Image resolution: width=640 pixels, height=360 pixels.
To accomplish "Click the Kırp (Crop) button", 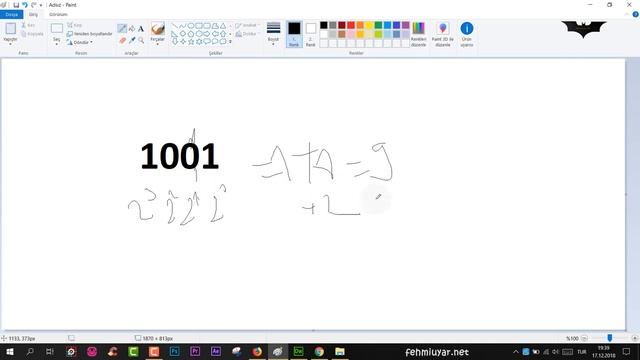I will pos(74,25).
